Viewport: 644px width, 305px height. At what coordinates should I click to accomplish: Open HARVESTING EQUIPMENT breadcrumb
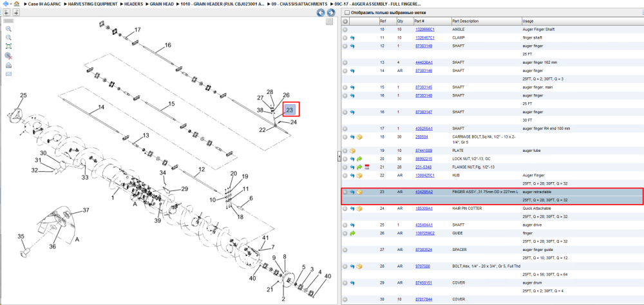point(92,4)
